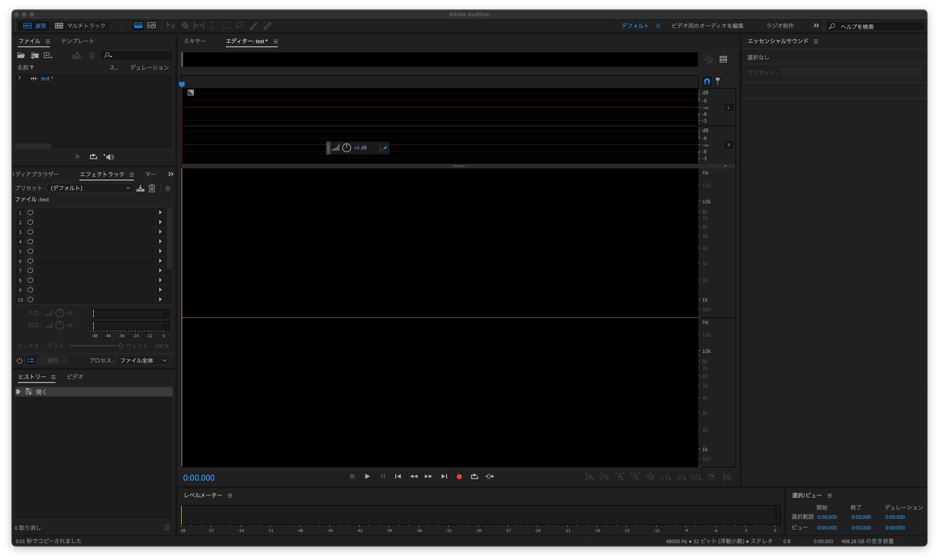Click the playhead marker on the timeline
This screenshot has width=939, height=560.
tap(182, 84)
